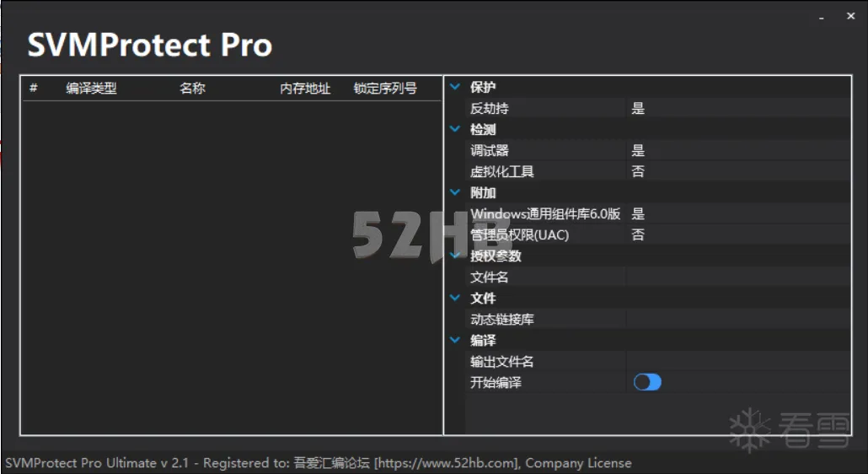Sort by the 名称 column header
This screenshot has width=868, height=474.
[192, 88]
